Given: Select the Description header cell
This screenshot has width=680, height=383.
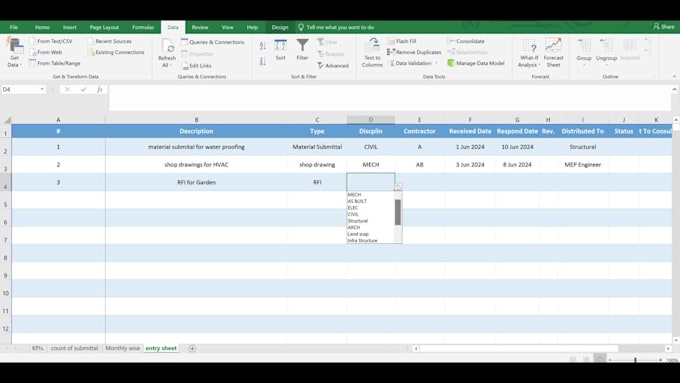Looking at the screenshot, I should coord(196,131).
